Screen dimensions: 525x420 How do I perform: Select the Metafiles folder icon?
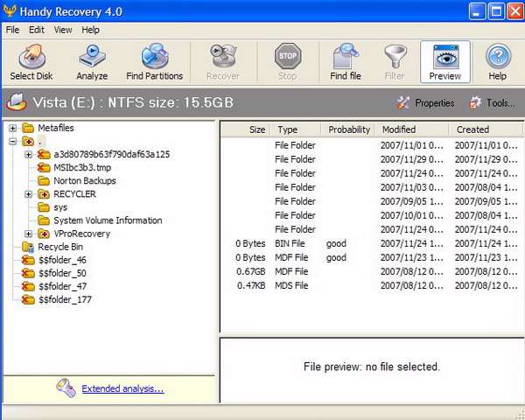point(28,128)
